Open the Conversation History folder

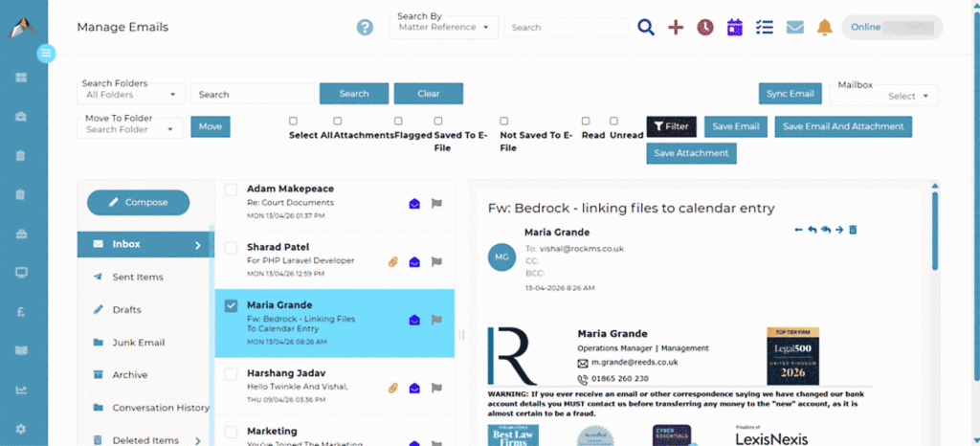(161, 408)
